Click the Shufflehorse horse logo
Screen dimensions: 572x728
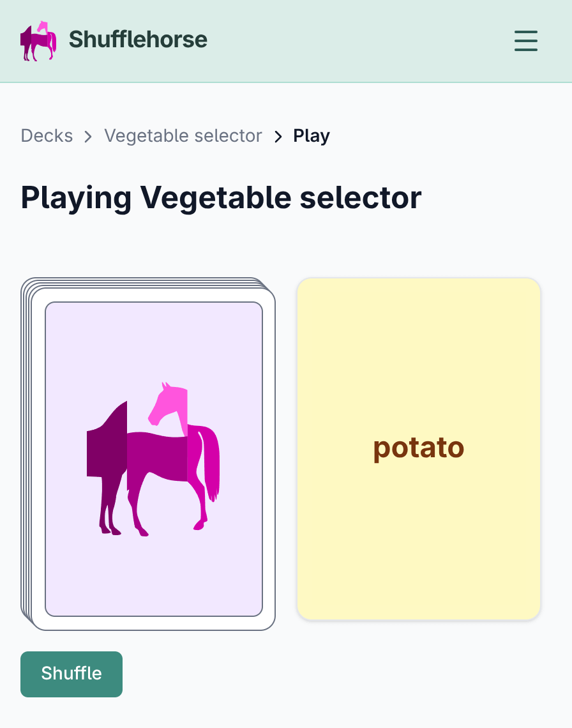coord(38,41)
